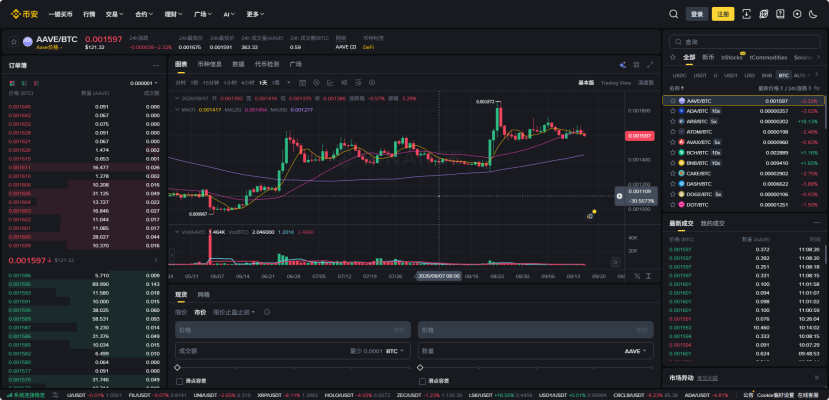
Task: Open the DeFi category tag link
Action: point(368,48)
